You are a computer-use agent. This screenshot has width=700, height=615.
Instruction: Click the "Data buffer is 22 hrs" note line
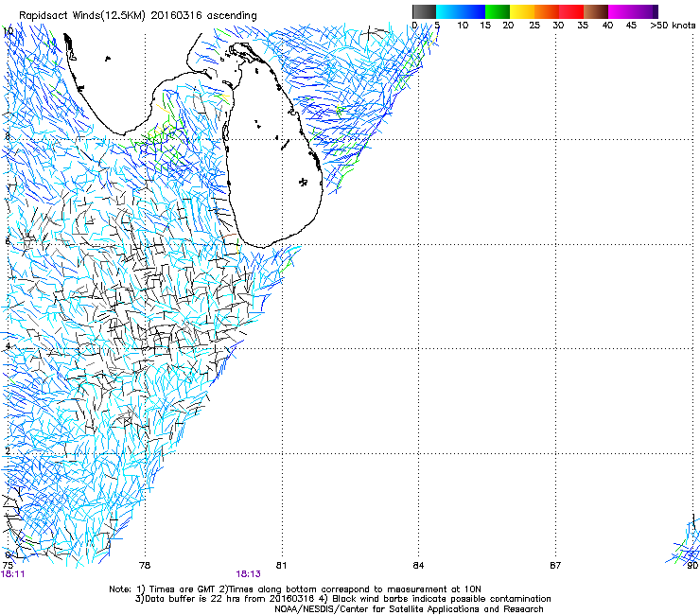click(x=342, y=599)
